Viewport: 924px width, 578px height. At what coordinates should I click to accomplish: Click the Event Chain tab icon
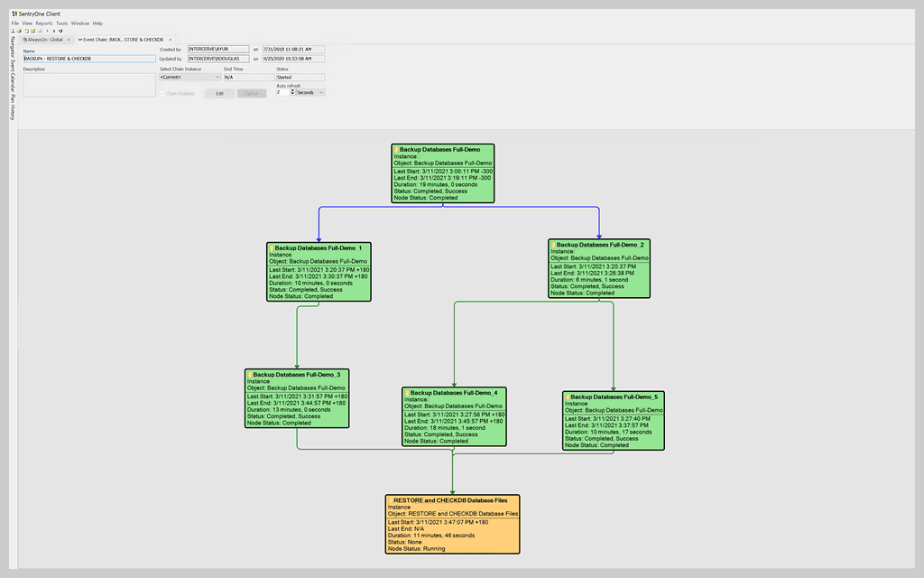pos(81,40)
